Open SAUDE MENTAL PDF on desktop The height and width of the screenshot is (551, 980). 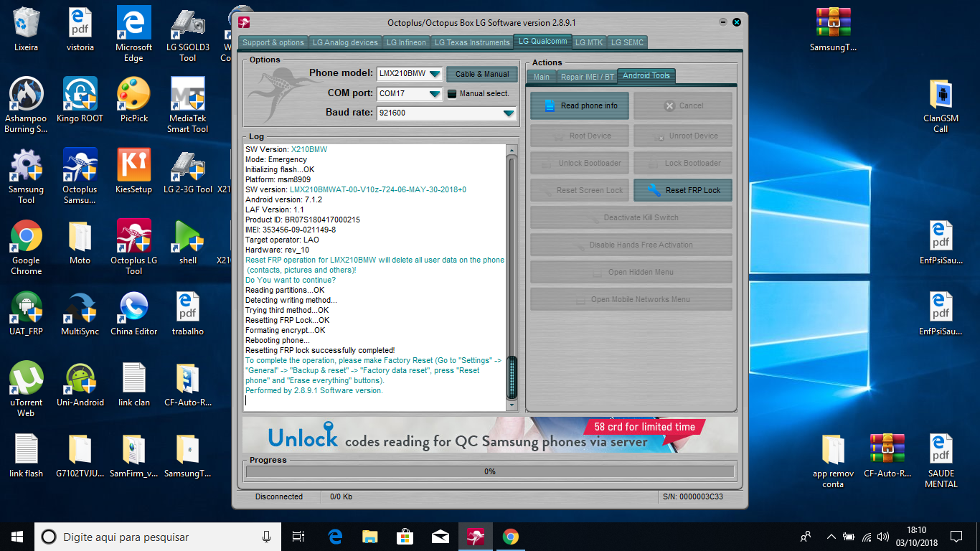click(x=941, y=461)
